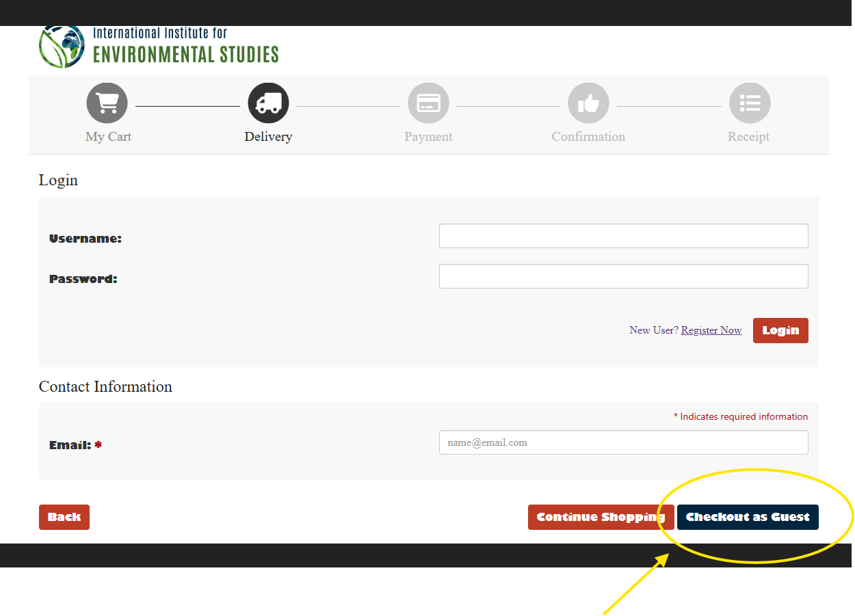This screenshot has width=855, height=616.
Task: Open the Register Now link
Action: pos(711,330)
